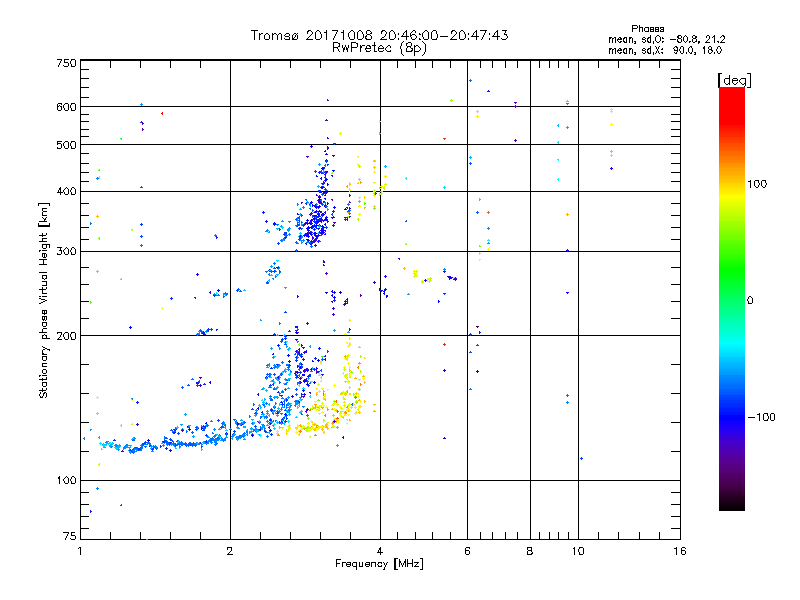Click the 'mean, sd,O: -80.8, 21.2' statistic
800x600 pixels.
[666, 39]
